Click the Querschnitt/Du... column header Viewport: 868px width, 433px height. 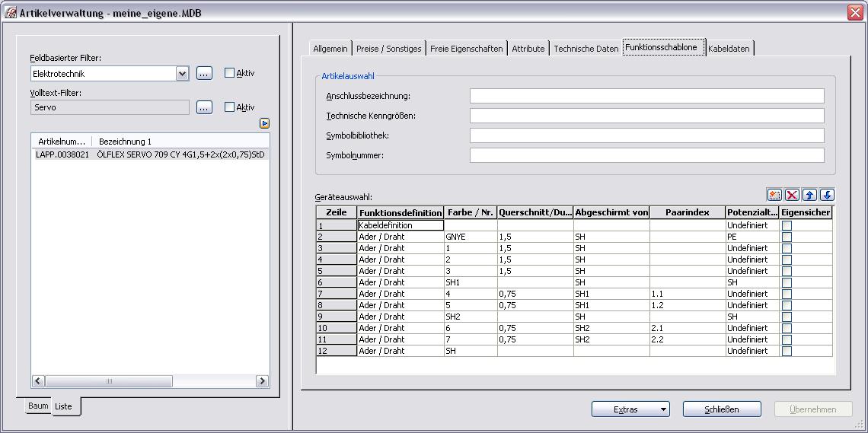point(535,212)
